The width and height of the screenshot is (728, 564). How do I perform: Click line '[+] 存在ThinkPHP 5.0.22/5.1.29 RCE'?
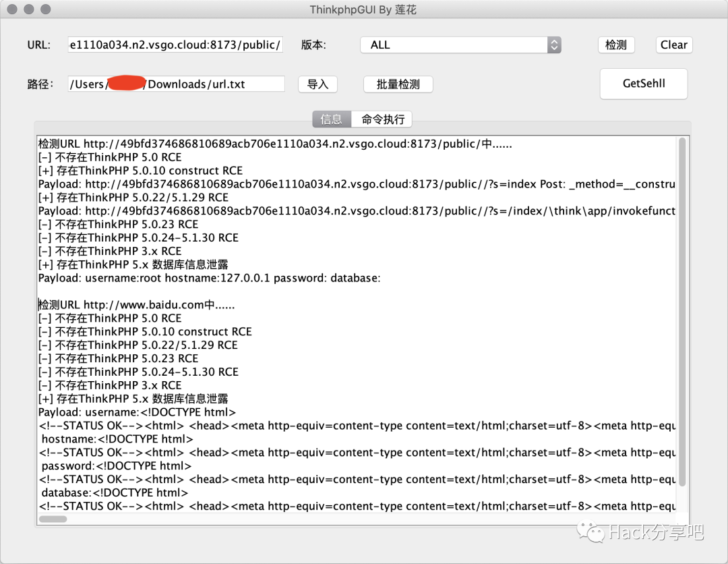tap(133, 198)
